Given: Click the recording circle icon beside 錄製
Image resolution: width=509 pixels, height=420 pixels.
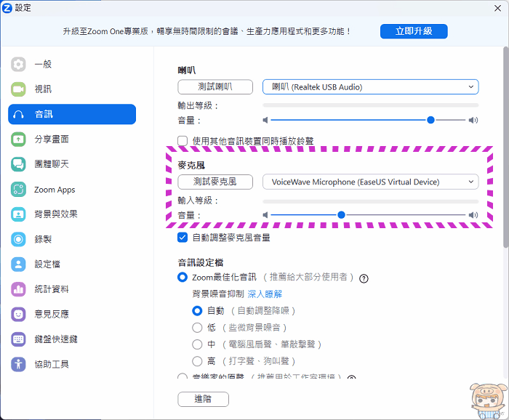Looking at the screenshot, I should tap(18, 239).
